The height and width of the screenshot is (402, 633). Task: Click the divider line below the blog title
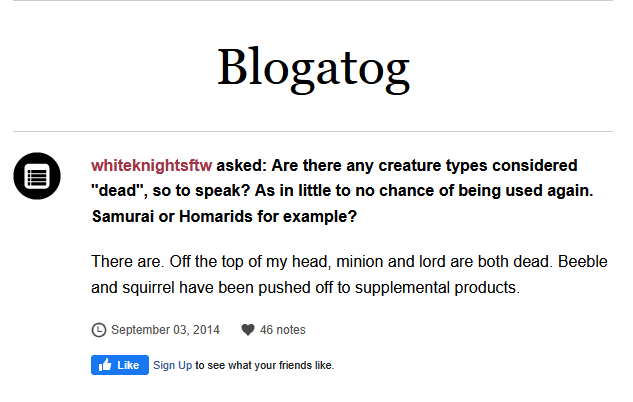313,131
